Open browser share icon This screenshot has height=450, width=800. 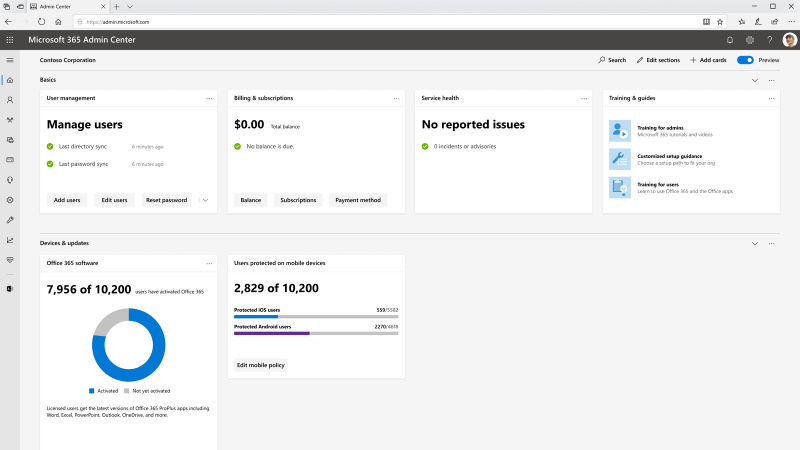click(x=774, y=22)
